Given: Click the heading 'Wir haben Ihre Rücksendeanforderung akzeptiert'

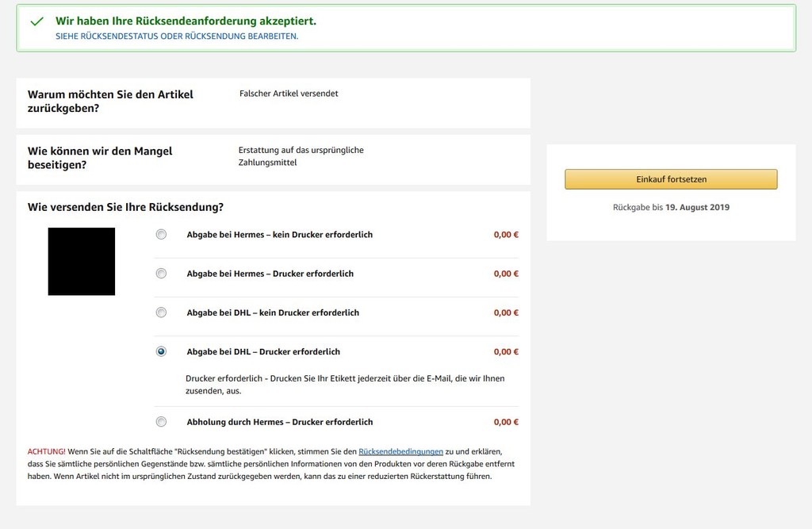Looking at the screenshot, I should click(x=186, y=21).
